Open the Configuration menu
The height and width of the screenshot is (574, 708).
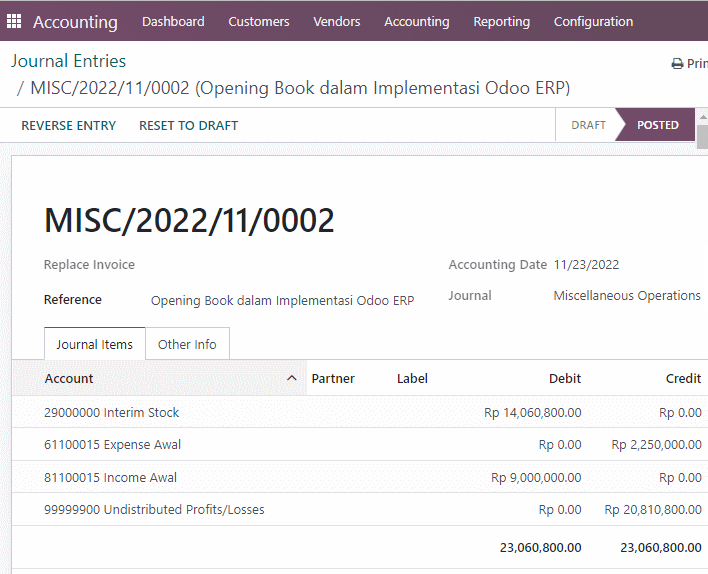coord(593,21)
